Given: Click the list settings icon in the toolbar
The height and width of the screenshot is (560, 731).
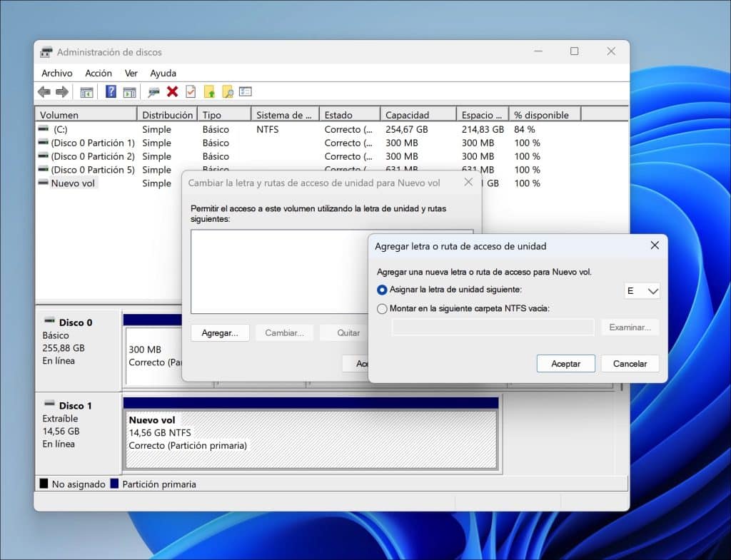Looking at the screenshot, I should point(246,91).
